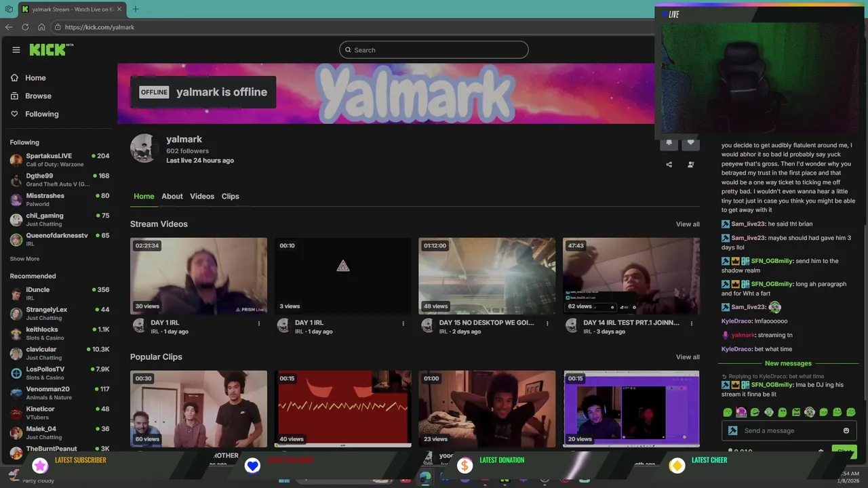Click the Send a message chat field

tap(788, 430)
